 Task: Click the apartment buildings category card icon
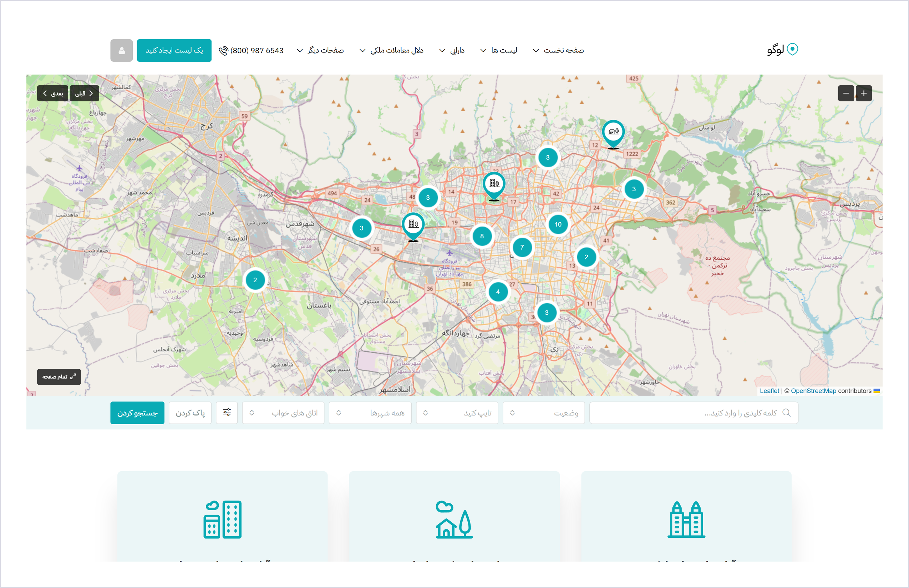223,519
